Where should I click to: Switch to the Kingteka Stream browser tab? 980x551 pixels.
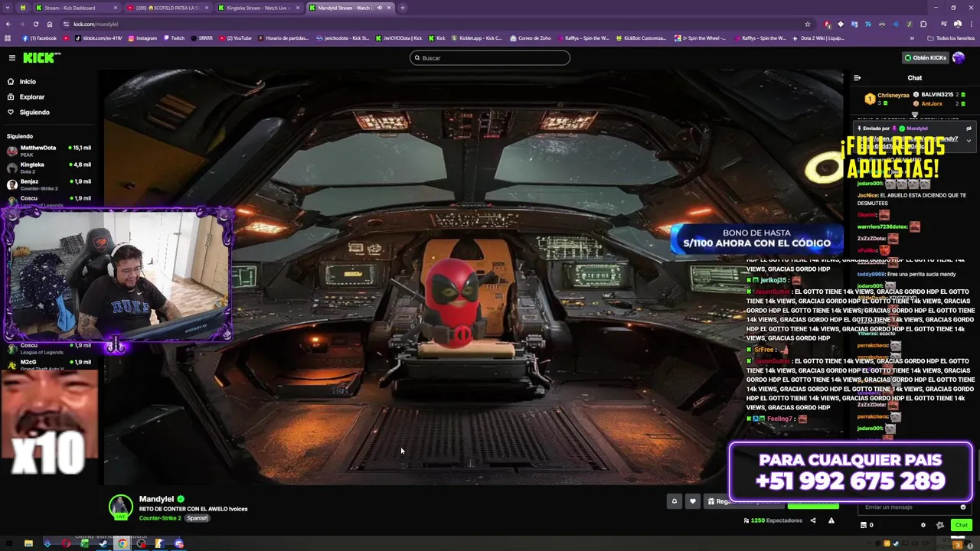(258, 8)
